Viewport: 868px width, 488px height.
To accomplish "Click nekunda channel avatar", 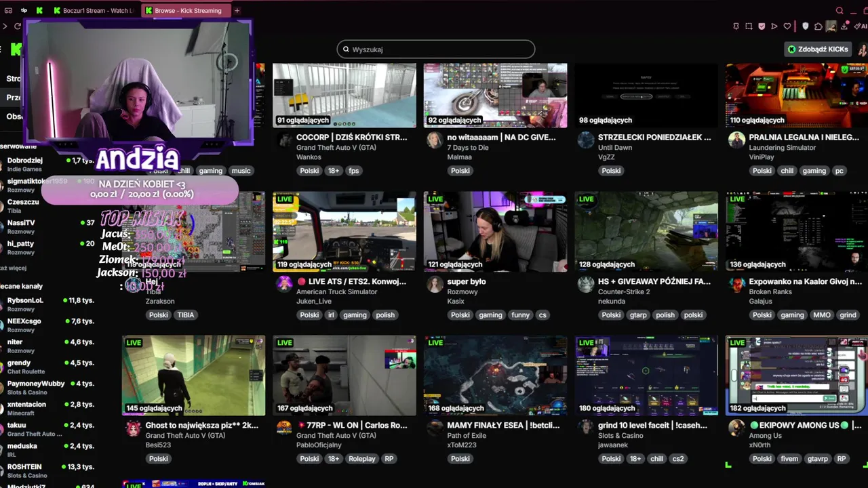I will point(586,284).
